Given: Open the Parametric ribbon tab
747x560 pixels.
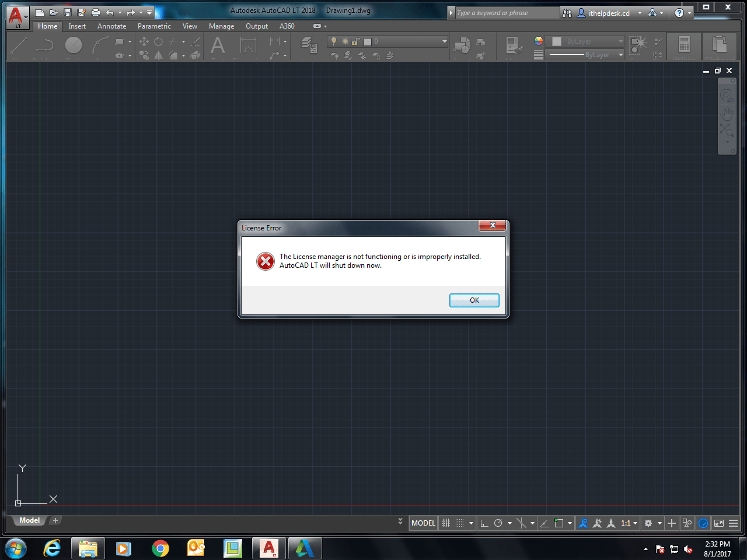Looking at the screenshot, I should click(154, 26).
